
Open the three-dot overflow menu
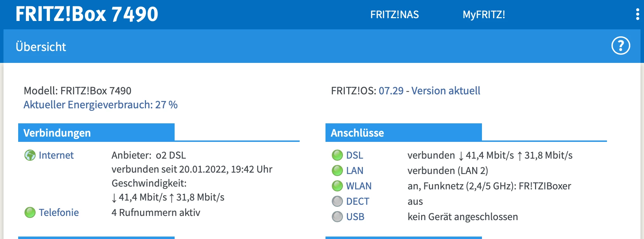[637, 14]
